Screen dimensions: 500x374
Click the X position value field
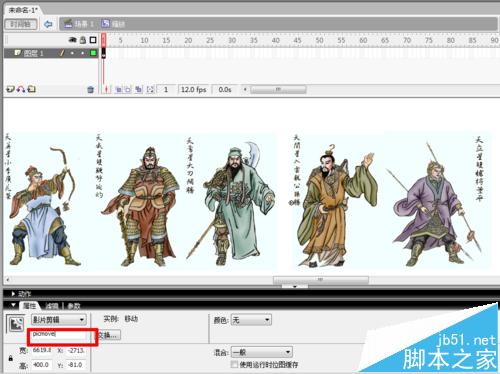point(76,350)
